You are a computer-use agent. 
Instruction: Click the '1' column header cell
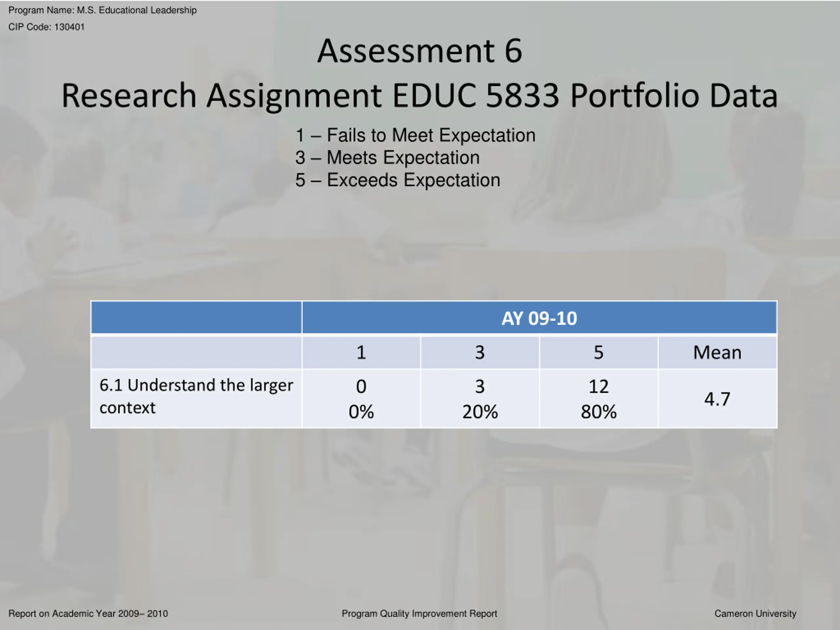tap(361, 352)
